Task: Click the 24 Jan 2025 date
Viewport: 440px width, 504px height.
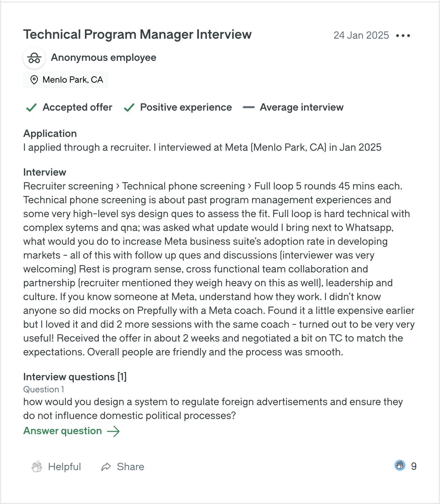Action: 361,35
